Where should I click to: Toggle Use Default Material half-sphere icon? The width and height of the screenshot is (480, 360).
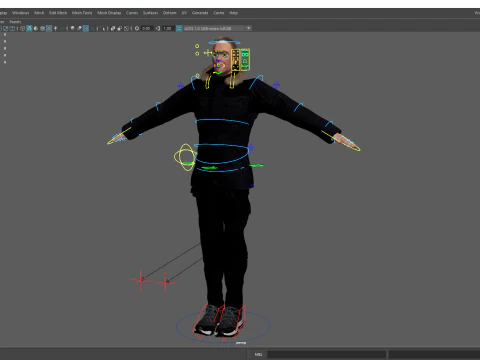pyautogui.click(x=36, y=28)
